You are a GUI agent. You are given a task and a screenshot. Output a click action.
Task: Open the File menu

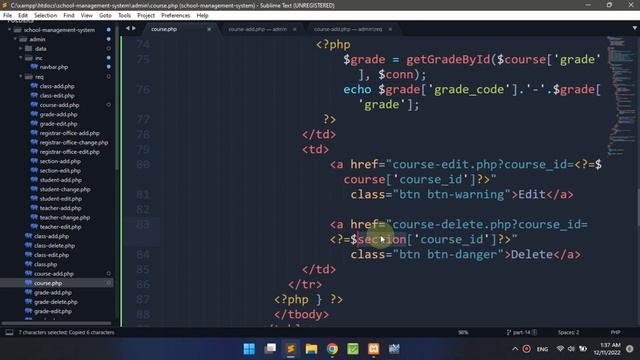coord(7,16)
